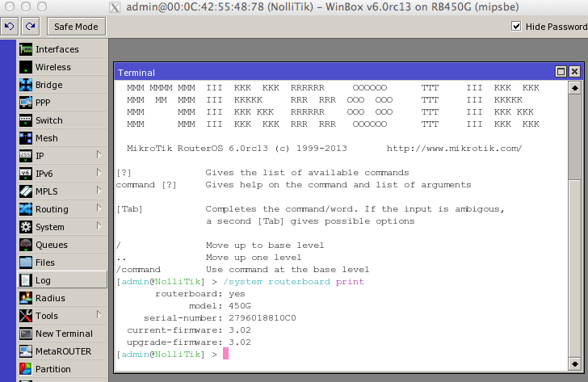Select the Files menu label
Viewport: 588px width, 382px height.
(x=45, y=262)
